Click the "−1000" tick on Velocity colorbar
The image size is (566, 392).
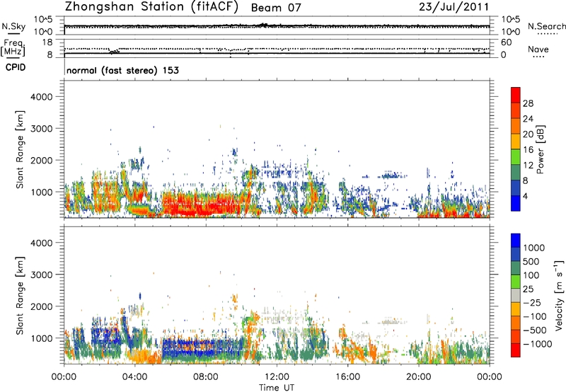click(538, 344)
